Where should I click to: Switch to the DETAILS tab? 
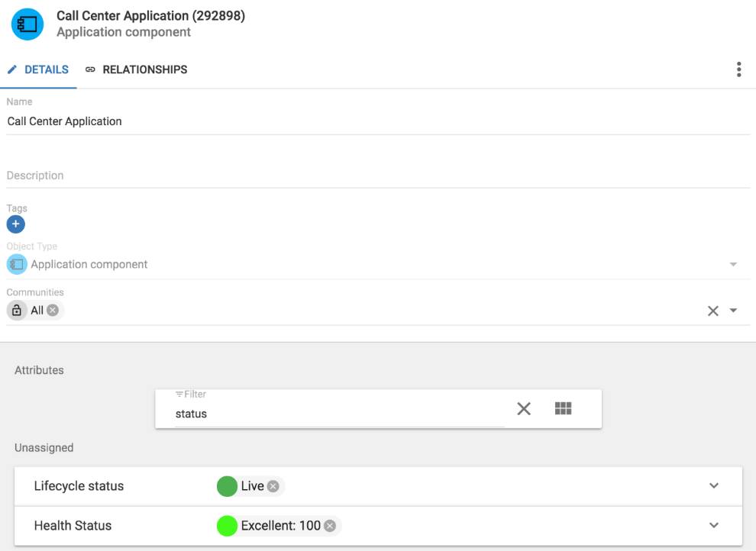[x=38, y=70]
